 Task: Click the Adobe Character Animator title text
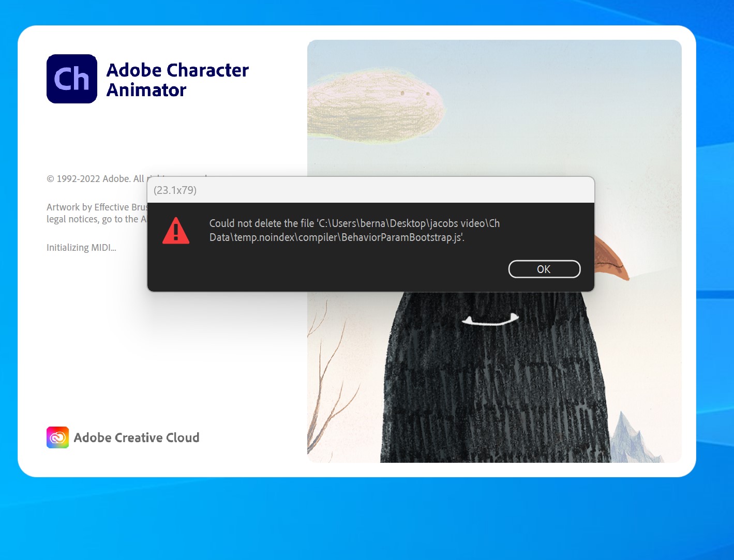pos(177,80)
